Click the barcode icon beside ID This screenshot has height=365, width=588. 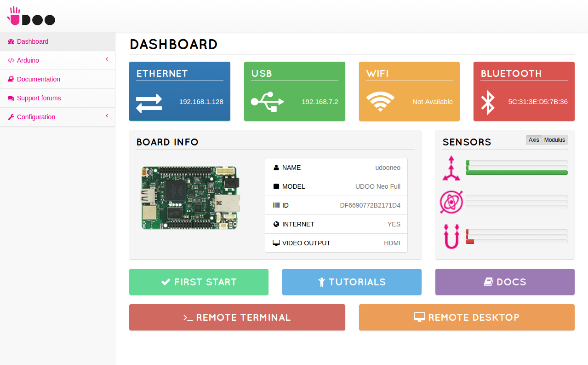click(x=276, y=205)
